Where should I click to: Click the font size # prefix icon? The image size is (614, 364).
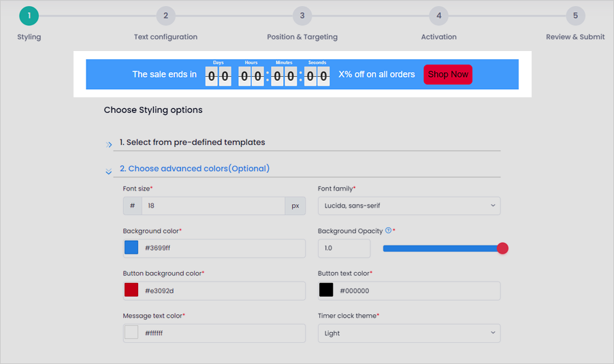(x=132, y=206)
